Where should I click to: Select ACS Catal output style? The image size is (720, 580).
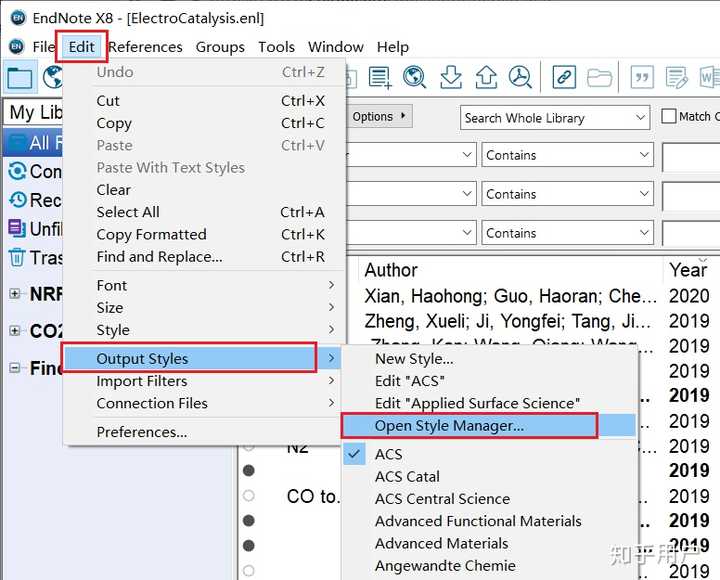tap(489, 476)
